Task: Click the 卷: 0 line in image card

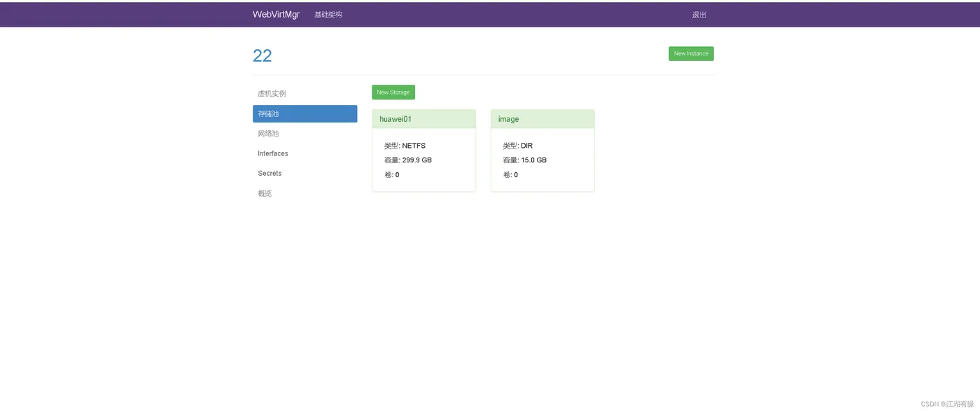Action: (510, 174)
